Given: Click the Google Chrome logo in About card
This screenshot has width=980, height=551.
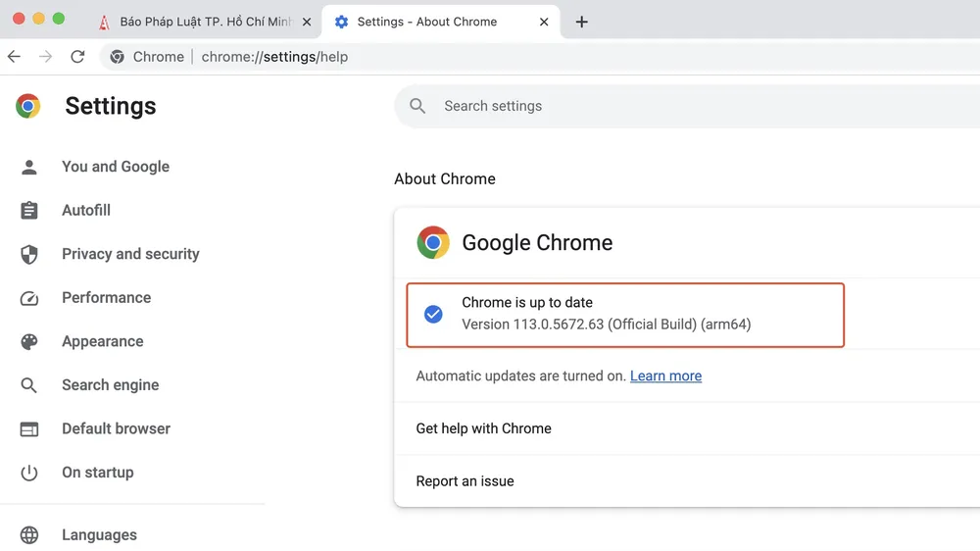Looking at the screenshot, I should click(433, 243).
